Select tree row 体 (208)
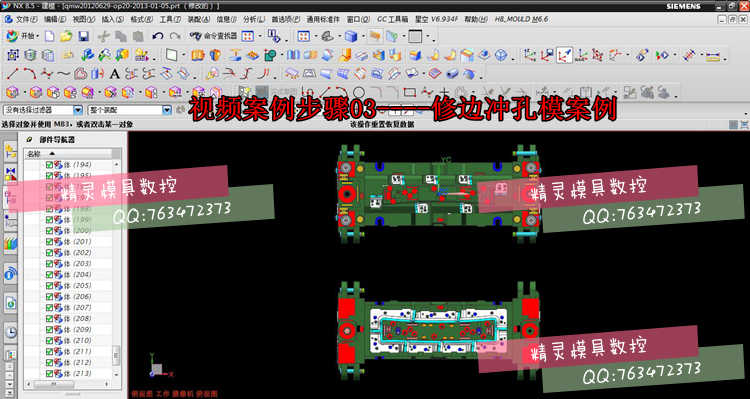Image resolution: width=750 pixels, height=399 pixels. 68,319
